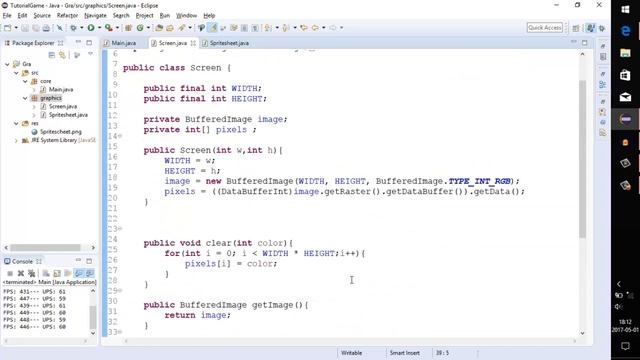Click Show Whitespace Characters toolbar icon
The width and height of the screenshot is (640, 360).
(x=255, y=28)
